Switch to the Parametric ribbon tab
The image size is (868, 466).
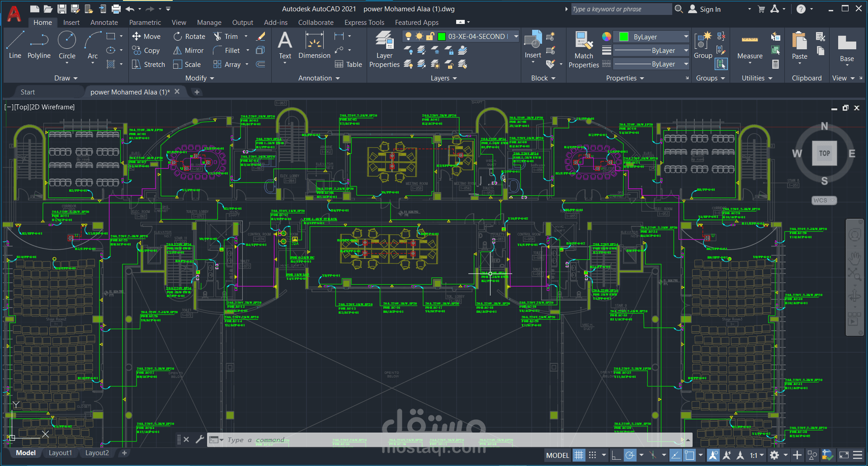point(145,22)
